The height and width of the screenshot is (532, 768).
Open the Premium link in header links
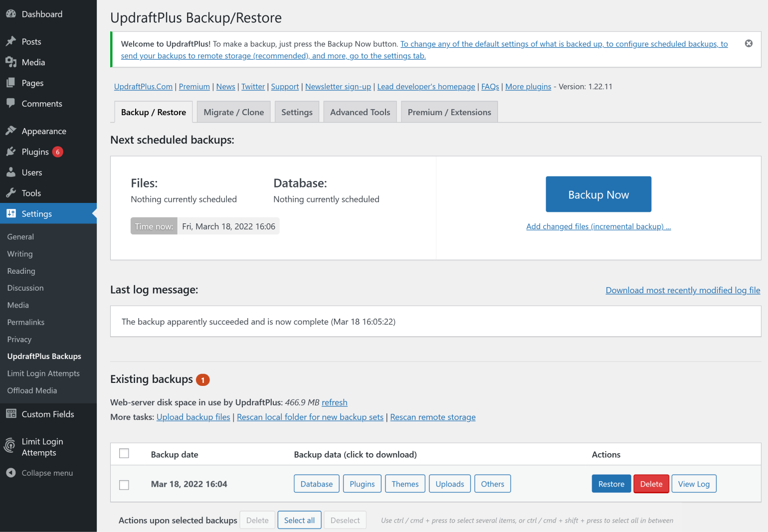[x=194, y=86]
